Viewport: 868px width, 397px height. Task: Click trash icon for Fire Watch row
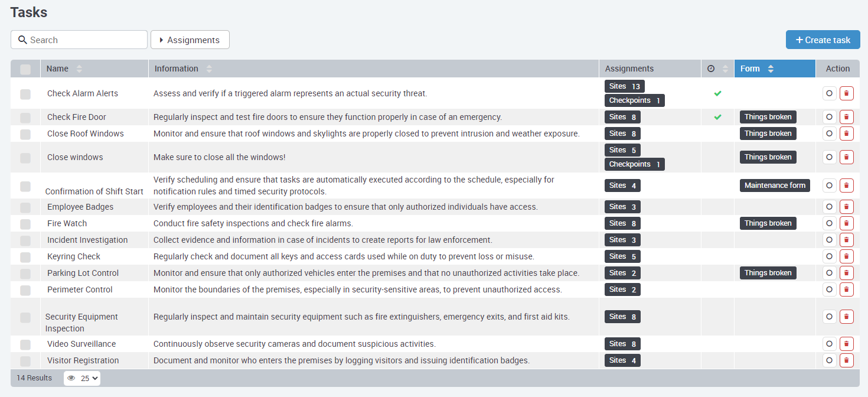pyautogui.click(x=846, y=223)
